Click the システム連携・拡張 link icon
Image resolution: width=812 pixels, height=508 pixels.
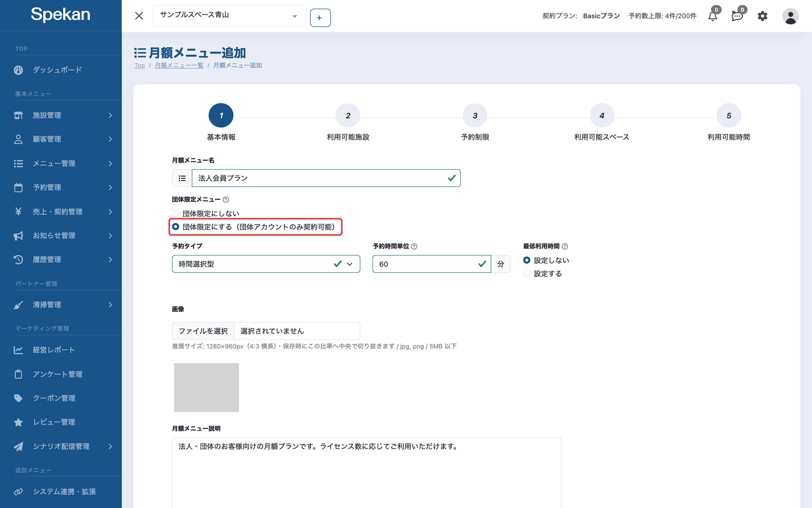(18, 492)
